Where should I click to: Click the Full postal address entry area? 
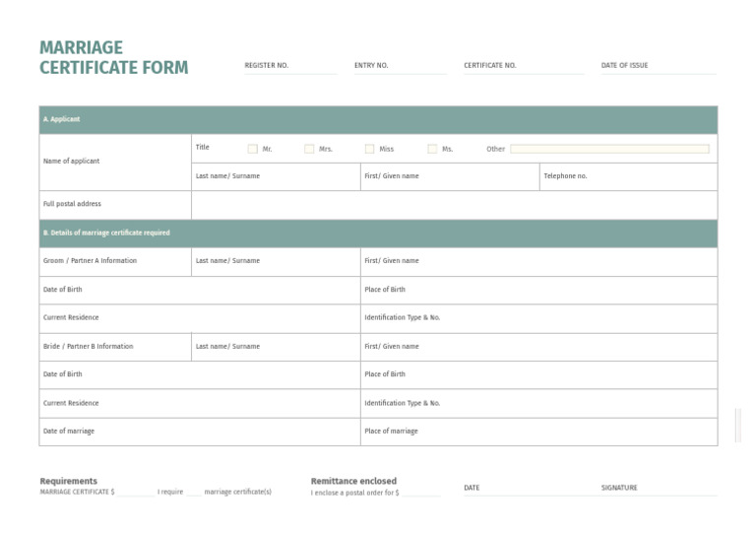[x=454, y=205]
